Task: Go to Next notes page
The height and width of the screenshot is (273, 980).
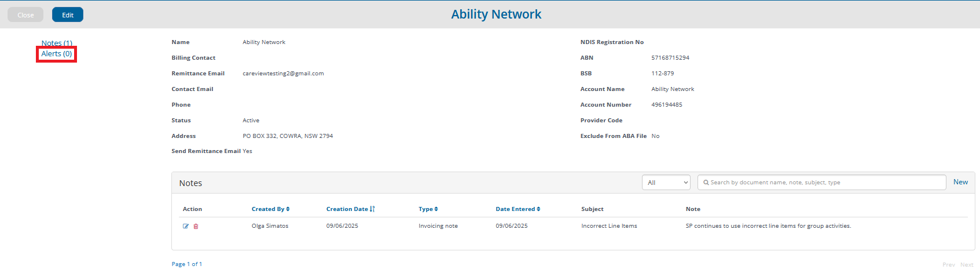Action: pyautogui.click(x=967, y=265)
